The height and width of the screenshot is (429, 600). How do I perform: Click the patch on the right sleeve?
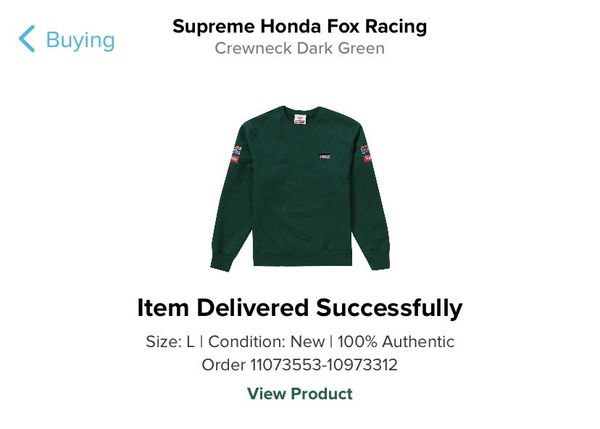(366, 154)
